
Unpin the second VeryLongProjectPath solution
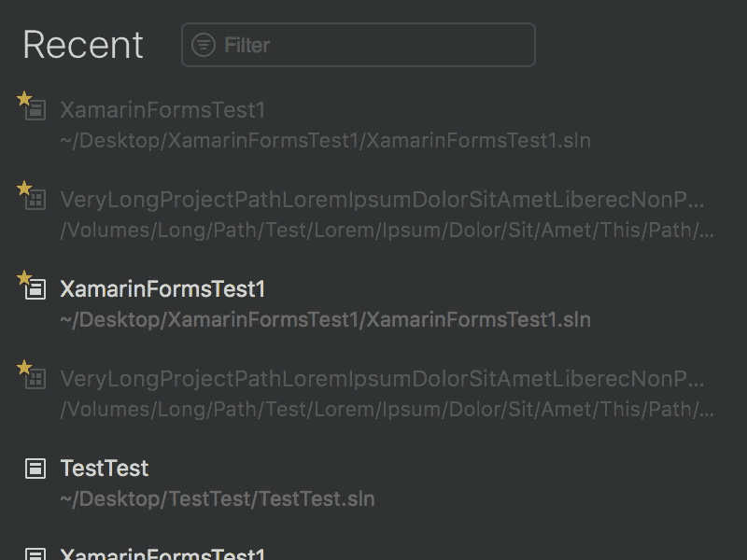(22, 365)
